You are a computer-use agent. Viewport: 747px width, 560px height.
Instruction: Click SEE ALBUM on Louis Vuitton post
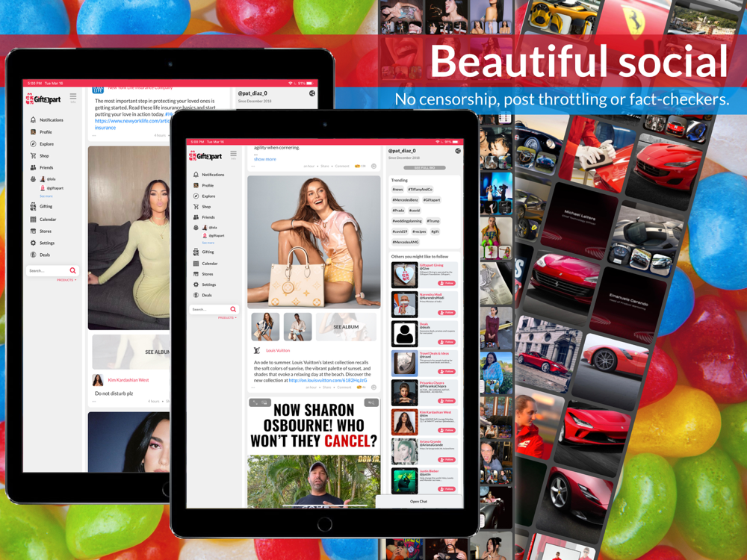click(347, 327)
